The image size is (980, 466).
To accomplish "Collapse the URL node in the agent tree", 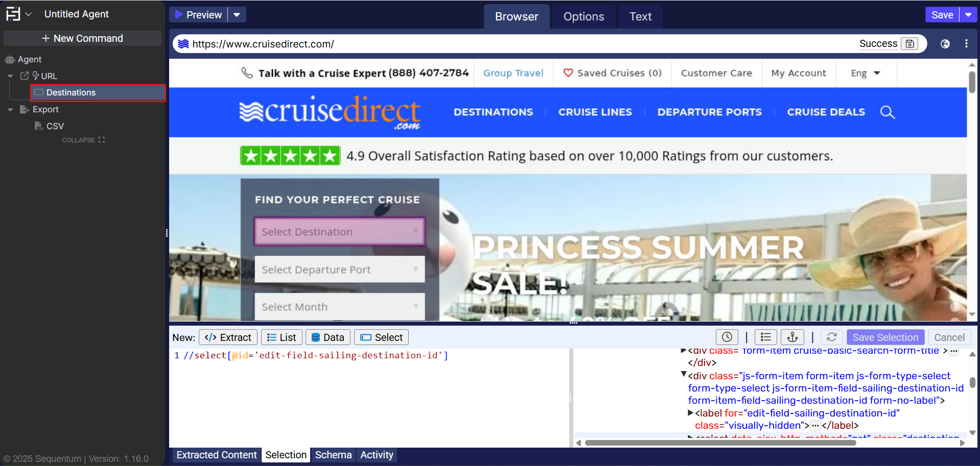I will click(10, 76).
